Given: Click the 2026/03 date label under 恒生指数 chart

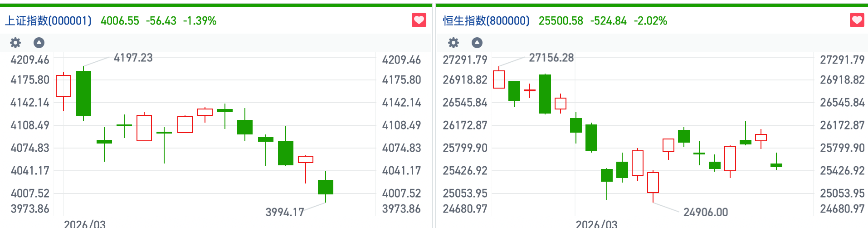Looking at the screenshot, I should coord(596,224).
